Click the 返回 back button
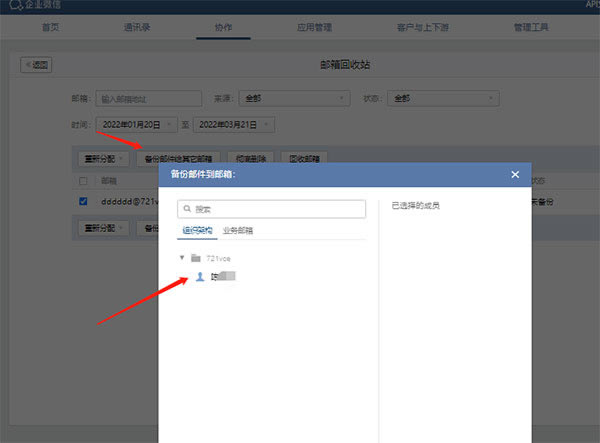The width and height of the screenshot is (600, 443). point(36,65)
